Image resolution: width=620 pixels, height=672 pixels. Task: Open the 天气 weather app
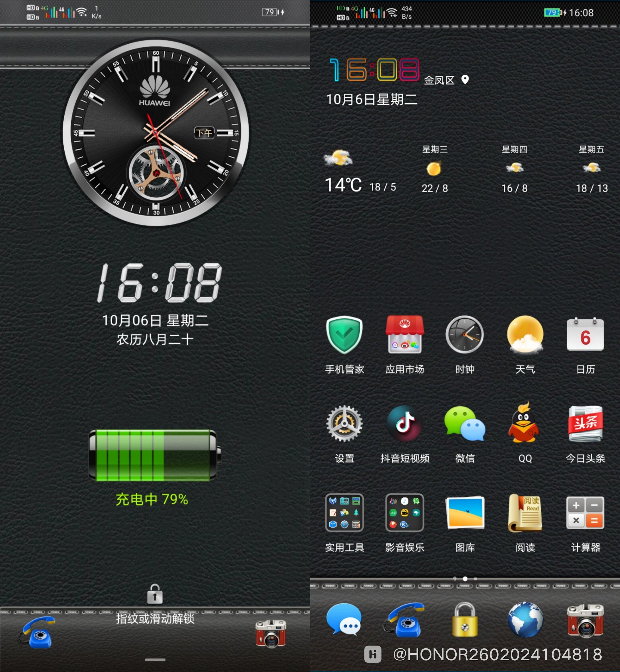click(525, 334)
